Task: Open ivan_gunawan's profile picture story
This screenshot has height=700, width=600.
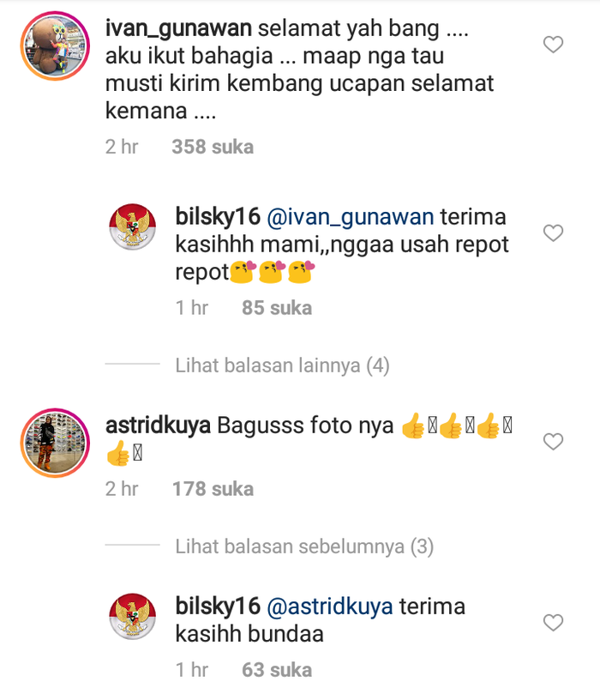Action: 55,46
